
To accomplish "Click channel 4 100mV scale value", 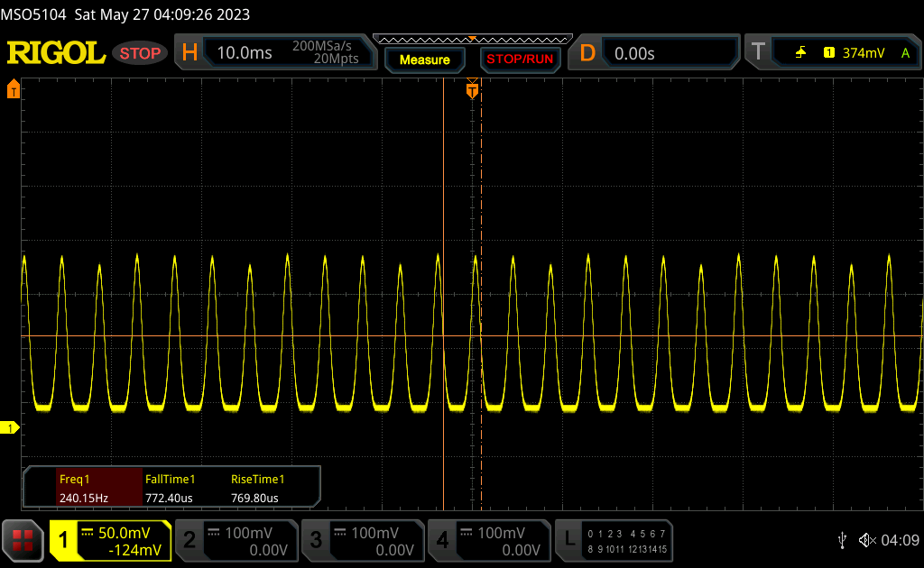I will (502, 533).
